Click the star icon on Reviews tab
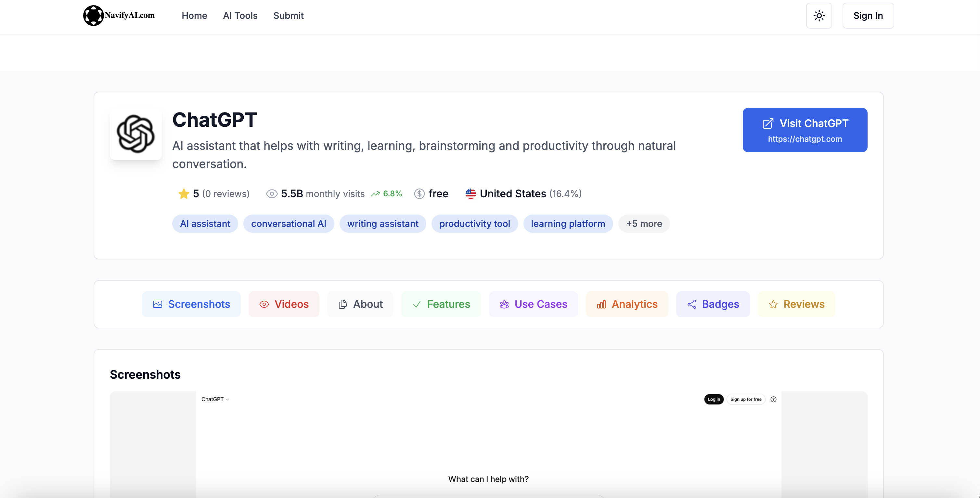Image resolution: width=980 pixels, height=498 pixels. click(773, 304)
